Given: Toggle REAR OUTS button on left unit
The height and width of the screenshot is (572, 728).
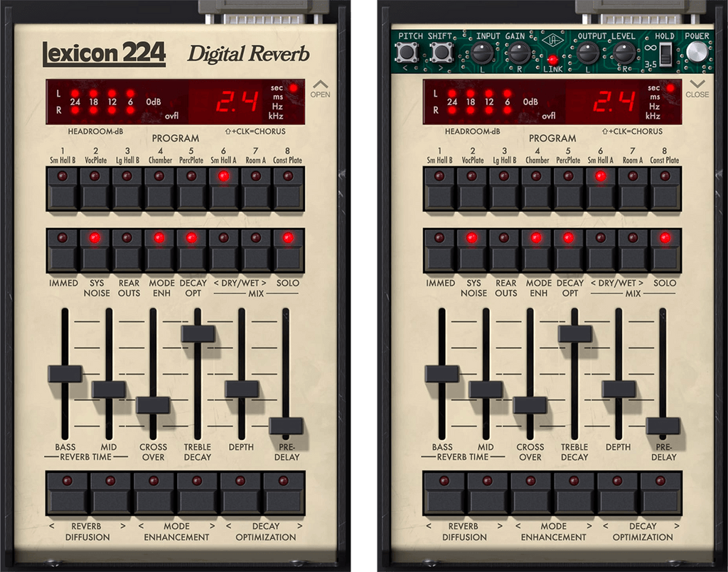Looking at the screenshot, I should 127,251.
